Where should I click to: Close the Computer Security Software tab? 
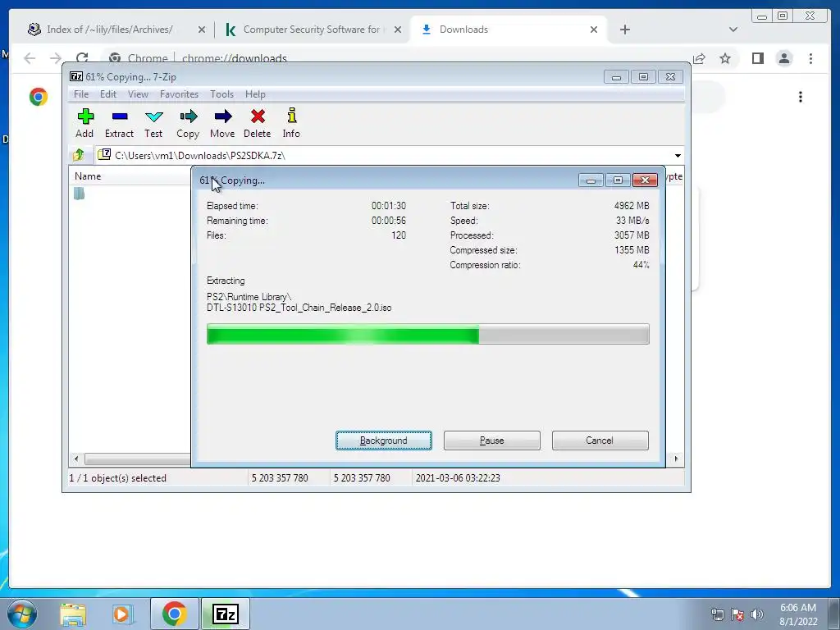(398, 30)
